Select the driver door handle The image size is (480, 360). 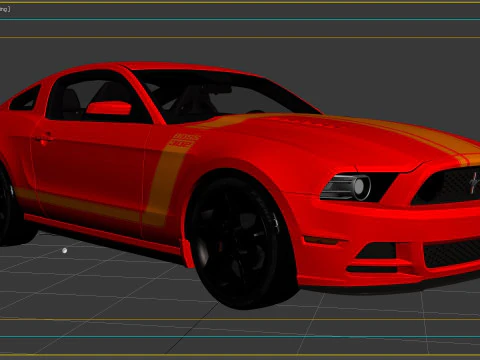tap(44, 138)
